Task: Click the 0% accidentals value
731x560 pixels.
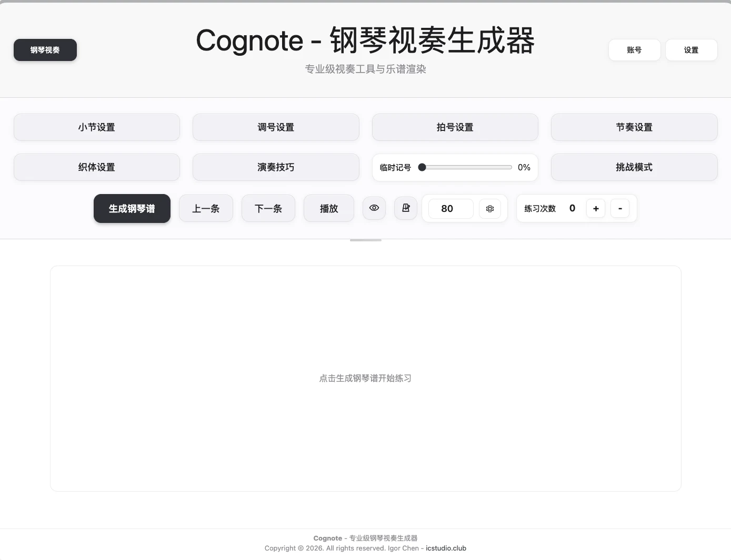Action: pos(524,167)
